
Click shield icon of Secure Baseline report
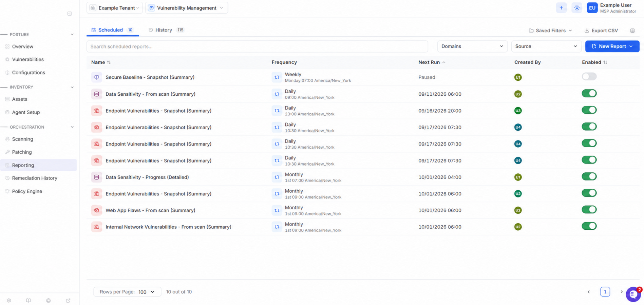97,77
